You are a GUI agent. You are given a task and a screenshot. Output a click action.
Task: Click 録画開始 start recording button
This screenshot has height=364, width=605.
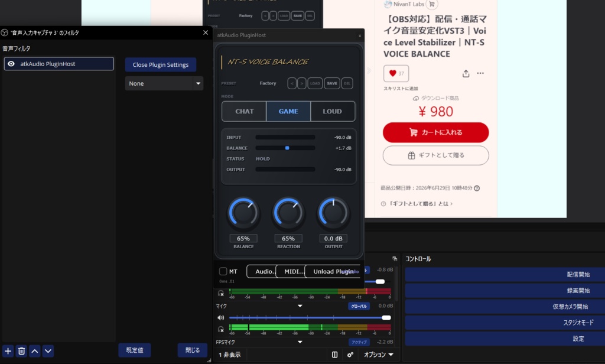point(505,290)
